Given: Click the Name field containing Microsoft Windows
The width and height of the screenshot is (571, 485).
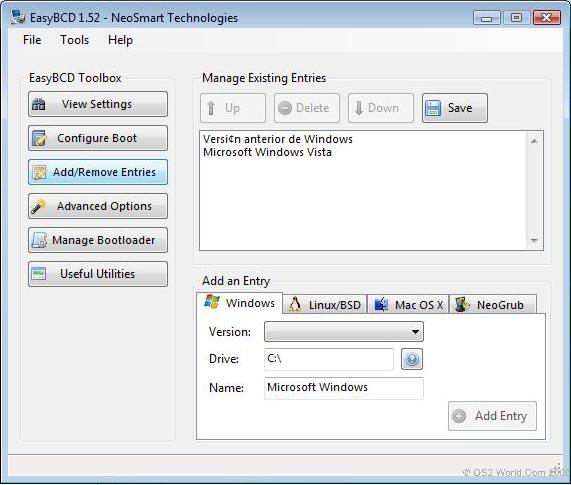Looking at the screenshot, I should pyautogui.click(x=344, y=388).
